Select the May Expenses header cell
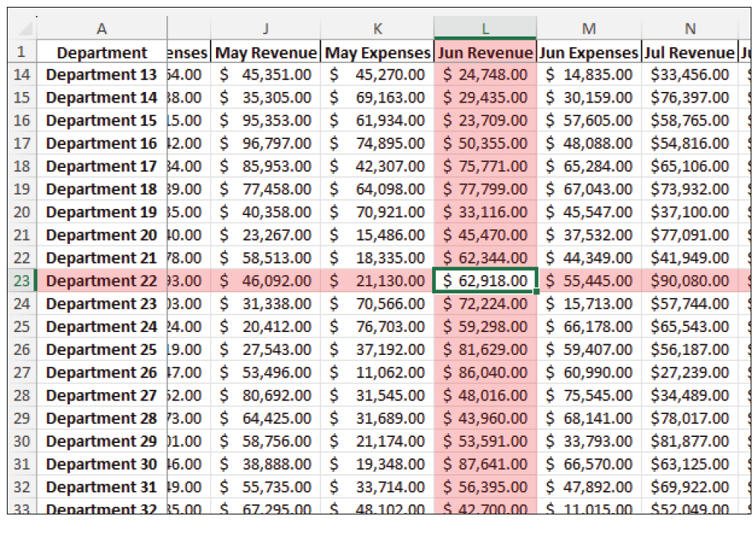Screen dimensions: 756x538 pos(377,52)
